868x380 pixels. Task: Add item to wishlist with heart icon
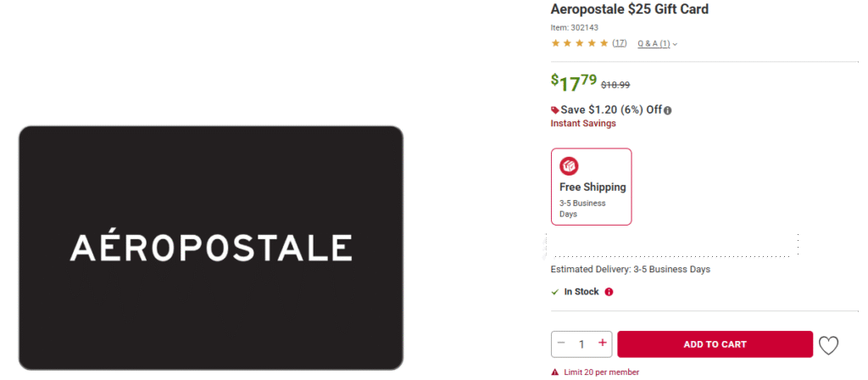[x=828, y=345]
